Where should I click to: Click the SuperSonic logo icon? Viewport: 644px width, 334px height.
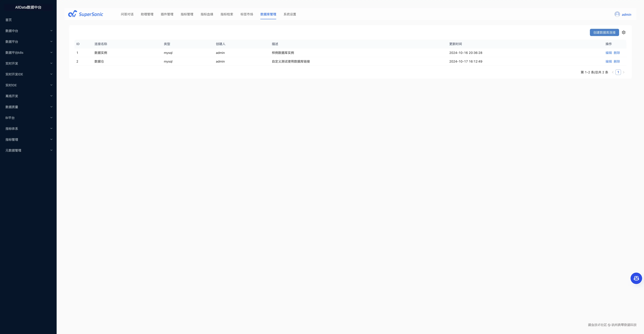tap(72, 14)
